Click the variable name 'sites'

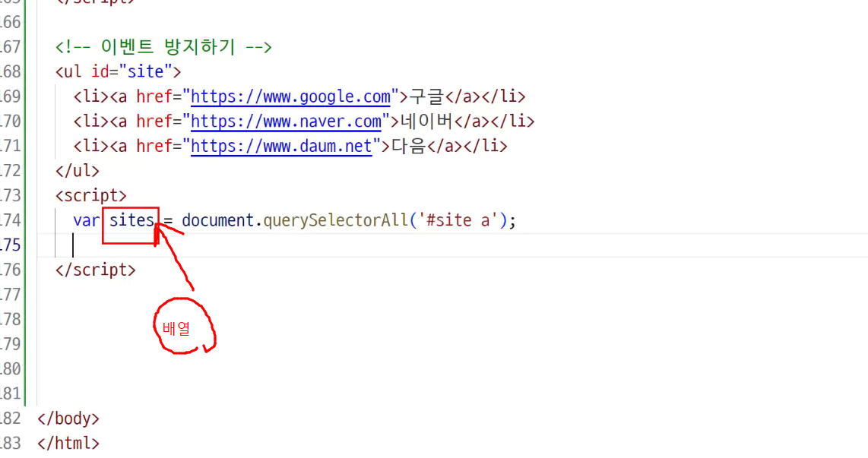[131, 221]
